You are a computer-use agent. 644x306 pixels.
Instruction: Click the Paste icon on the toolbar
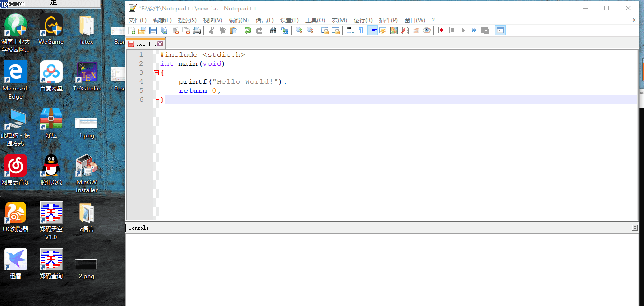point(233,30)
